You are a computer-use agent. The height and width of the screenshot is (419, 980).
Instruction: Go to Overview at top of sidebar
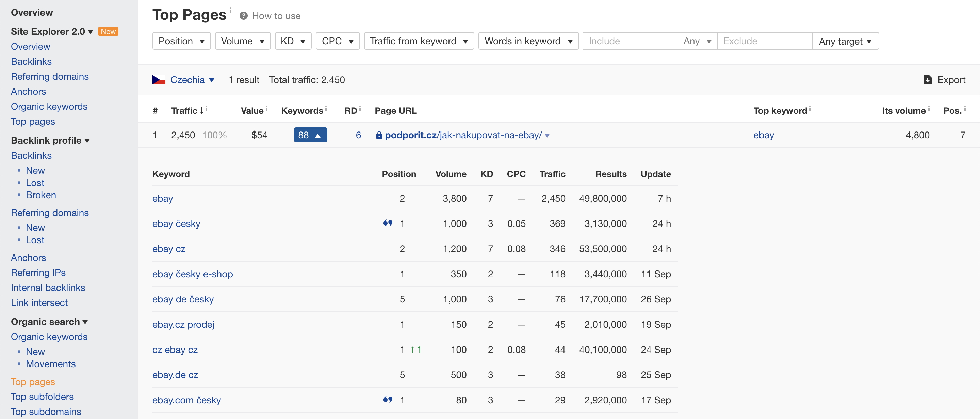click(32, 13)
